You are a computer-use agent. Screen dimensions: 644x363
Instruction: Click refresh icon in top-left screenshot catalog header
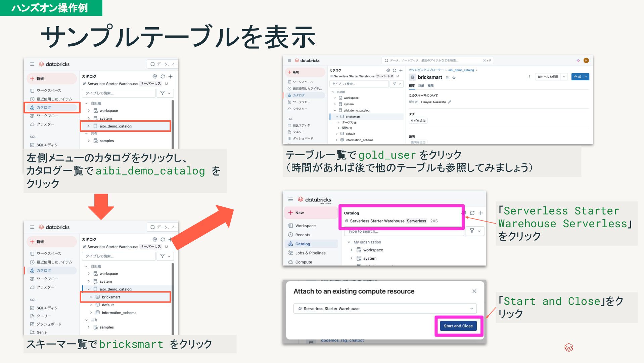click(163, 76)
